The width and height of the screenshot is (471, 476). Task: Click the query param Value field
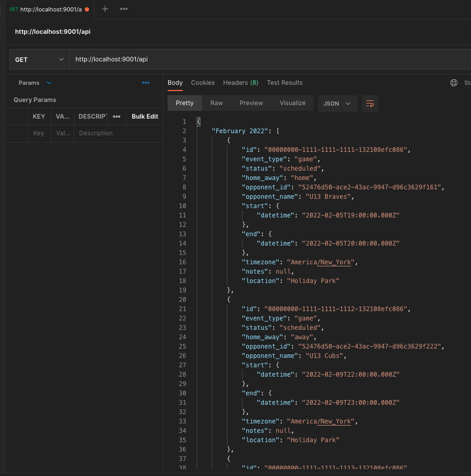tap(63, 133)
